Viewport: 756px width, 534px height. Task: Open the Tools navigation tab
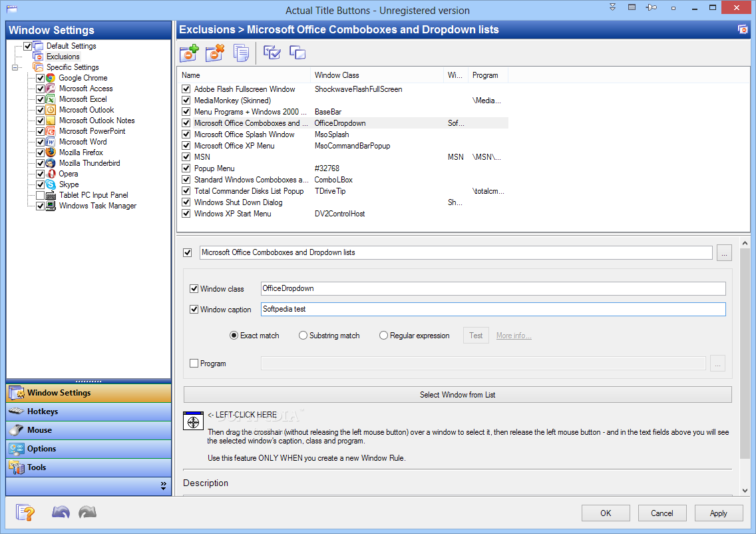click(x=89, y=467)
